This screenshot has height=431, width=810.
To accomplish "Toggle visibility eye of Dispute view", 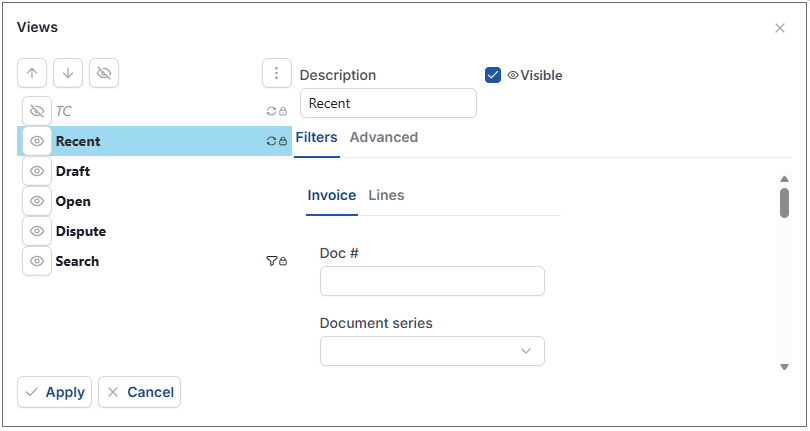I will pos(37,231).
